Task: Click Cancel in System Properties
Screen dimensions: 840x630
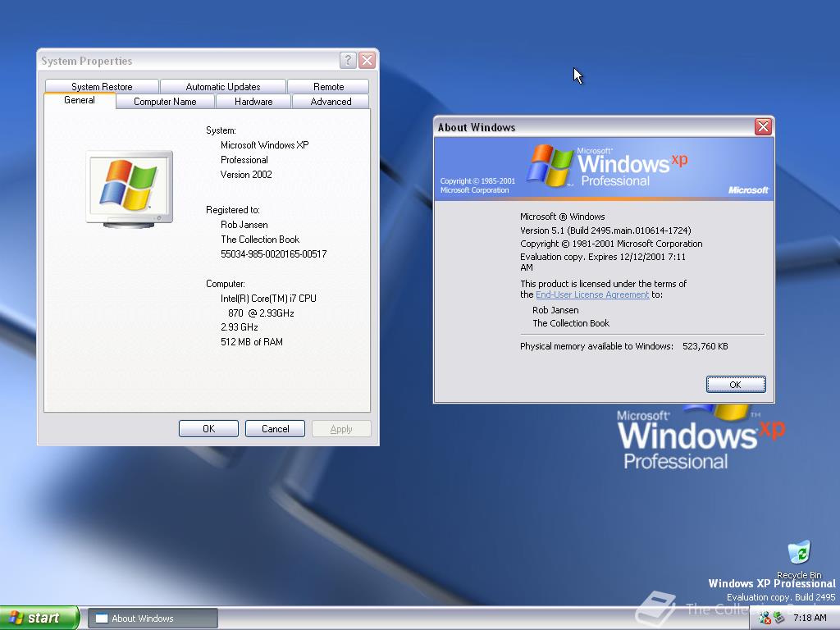Action: click(x=275, y=428)
